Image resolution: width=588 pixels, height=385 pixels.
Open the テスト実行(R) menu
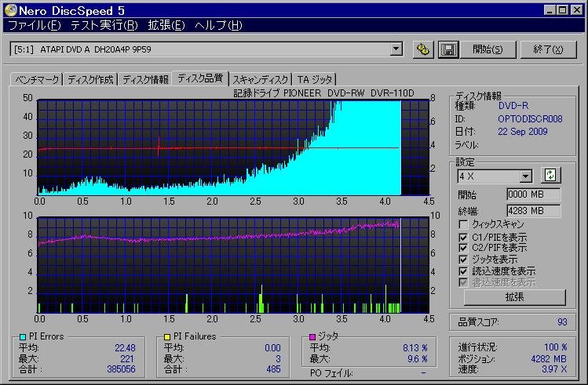click(x=104, y=25)
